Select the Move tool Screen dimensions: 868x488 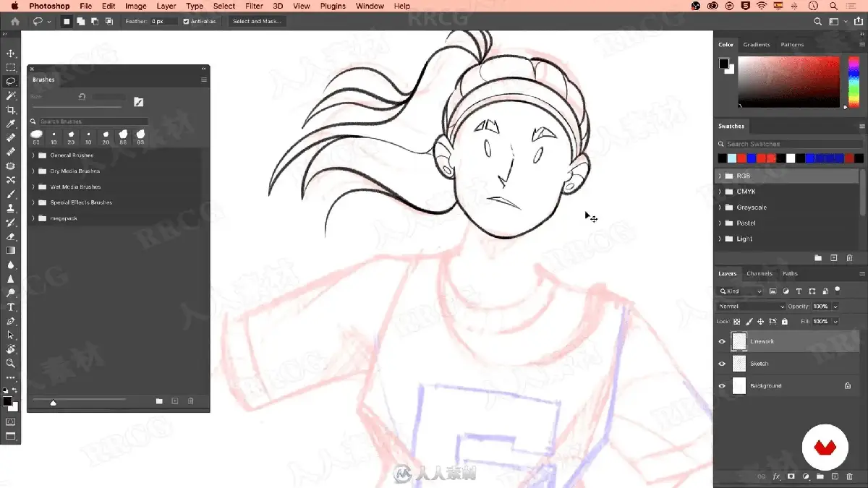(11, 53)
